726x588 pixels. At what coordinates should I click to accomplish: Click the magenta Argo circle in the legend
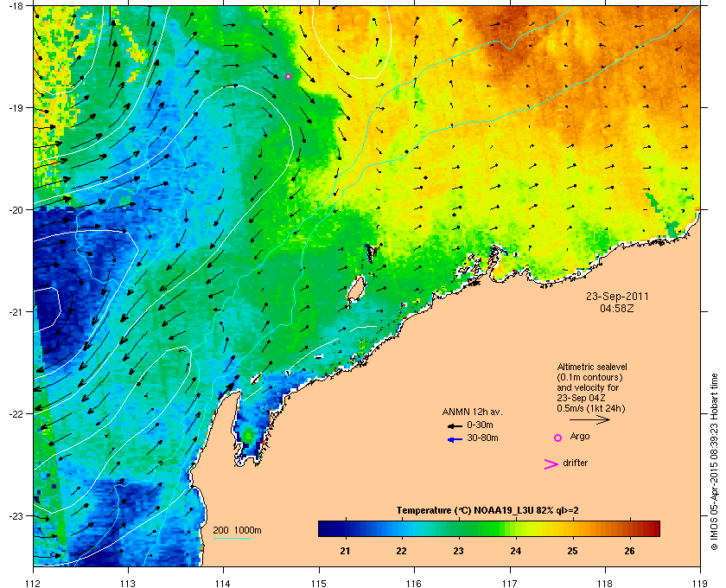point(558,438)
